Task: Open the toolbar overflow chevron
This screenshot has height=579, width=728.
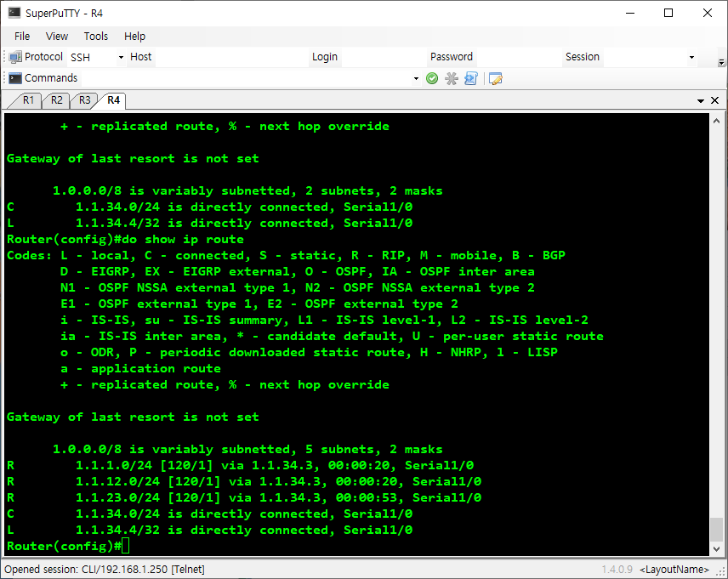Action: tap(721, 62)
